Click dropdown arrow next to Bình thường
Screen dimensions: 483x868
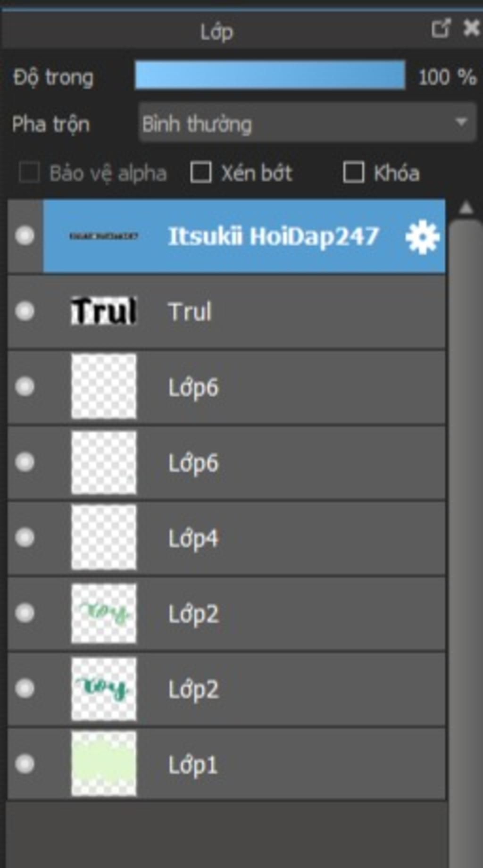(x=461, y=123)
